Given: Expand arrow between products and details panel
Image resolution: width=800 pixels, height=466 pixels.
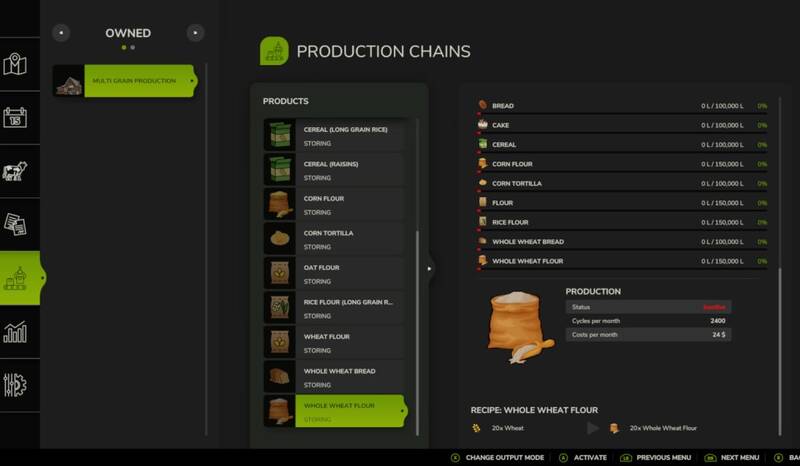Looking at the screenshot, I should pyautogui.click(x=430, y=268).
